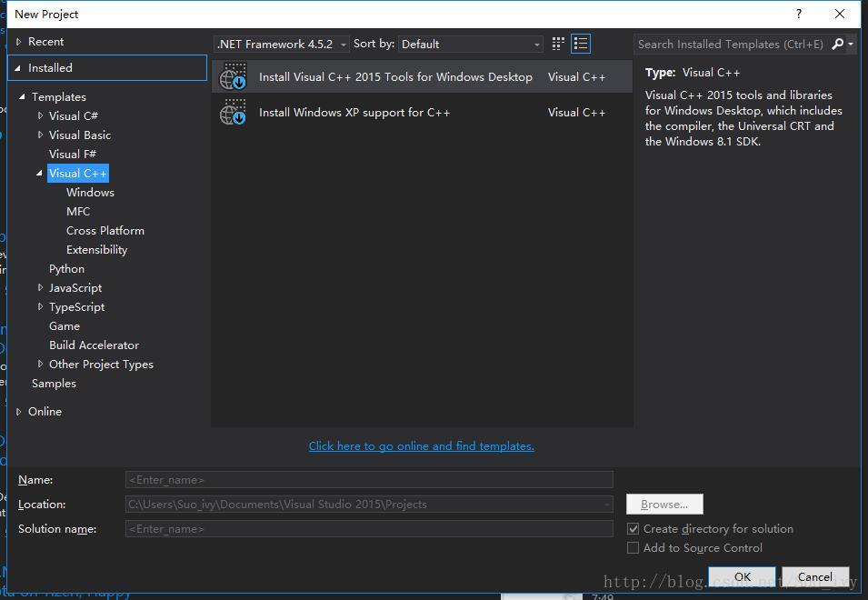Open the Location path dropdown arrow
Image resolution: width=868 pixels, height=600 pixels.
(x=607, y=505)
